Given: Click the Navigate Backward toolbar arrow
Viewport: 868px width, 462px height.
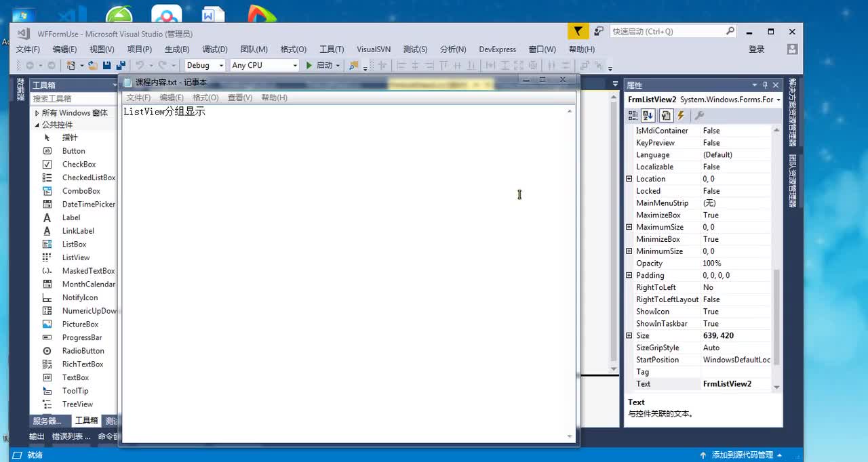Looking at the screenshot, I should coord(30,65).
